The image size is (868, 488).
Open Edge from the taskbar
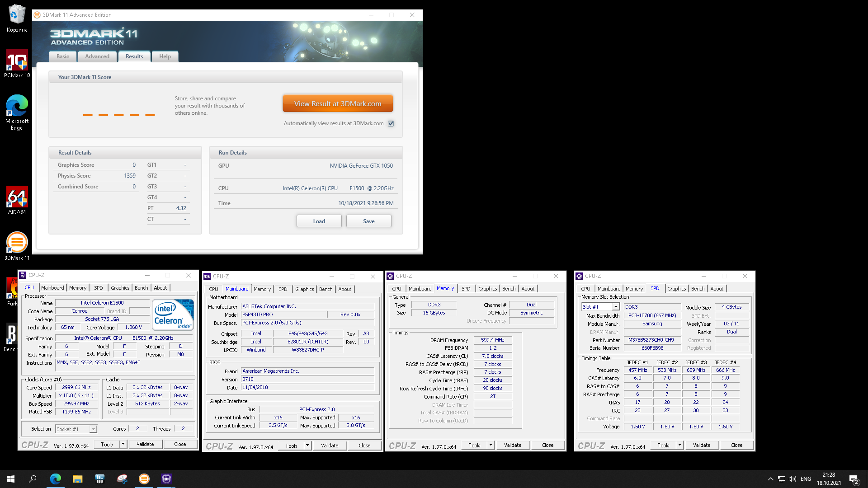point(55,479)
